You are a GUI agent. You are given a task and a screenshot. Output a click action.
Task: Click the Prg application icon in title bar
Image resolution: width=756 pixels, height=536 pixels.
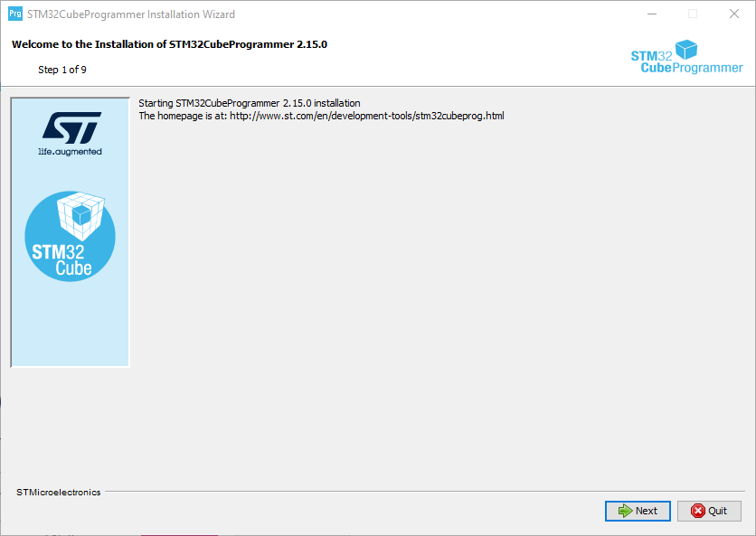tap(14, 14)
